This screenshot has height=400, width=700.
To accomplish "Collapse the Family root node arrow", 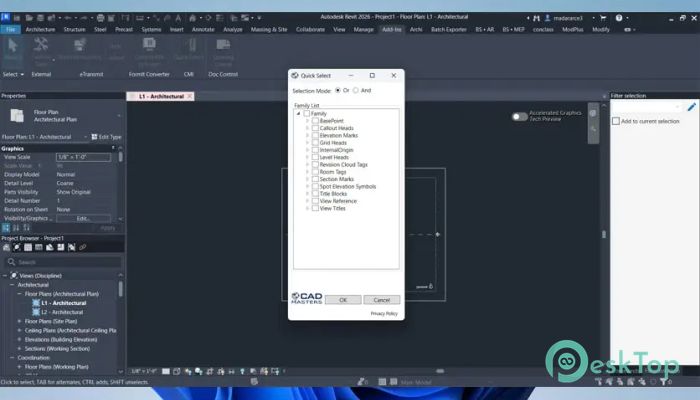I will coord(299,113).
